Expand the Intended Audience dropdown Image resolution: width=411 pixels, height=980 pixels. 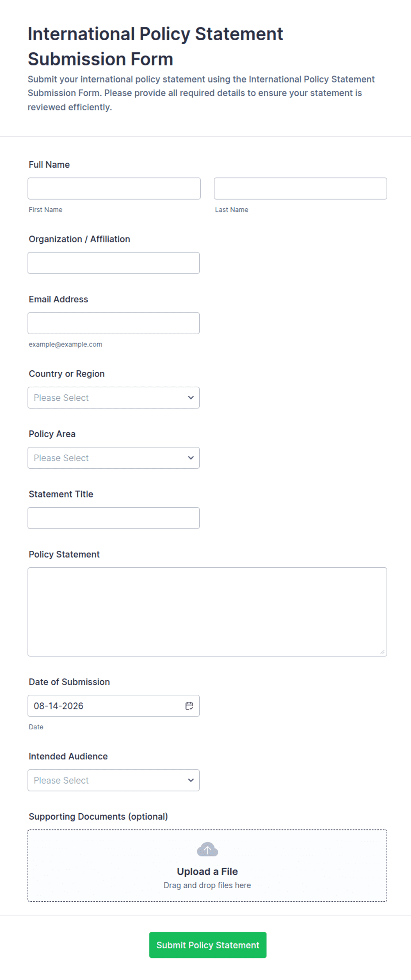coord(114,780)
